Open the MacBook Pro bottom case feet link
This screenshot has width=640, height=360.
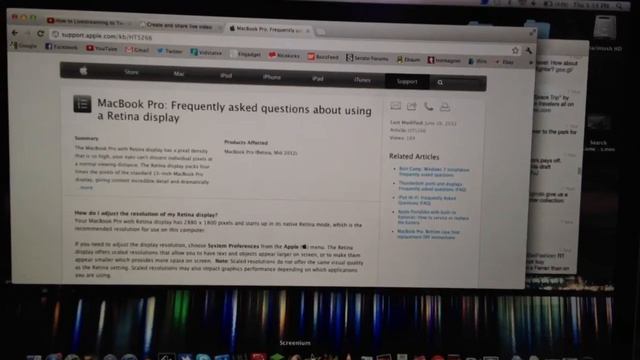(428, 234)
